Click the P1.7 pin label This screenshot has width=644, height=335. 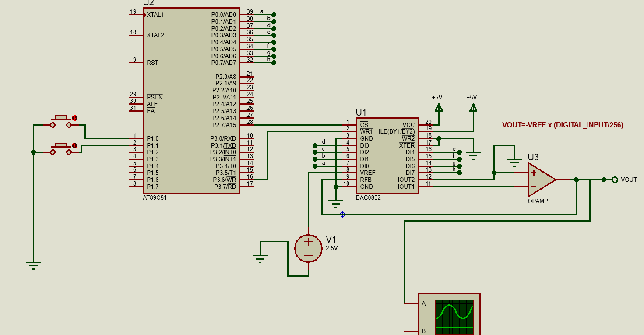(x=153, y=187)
